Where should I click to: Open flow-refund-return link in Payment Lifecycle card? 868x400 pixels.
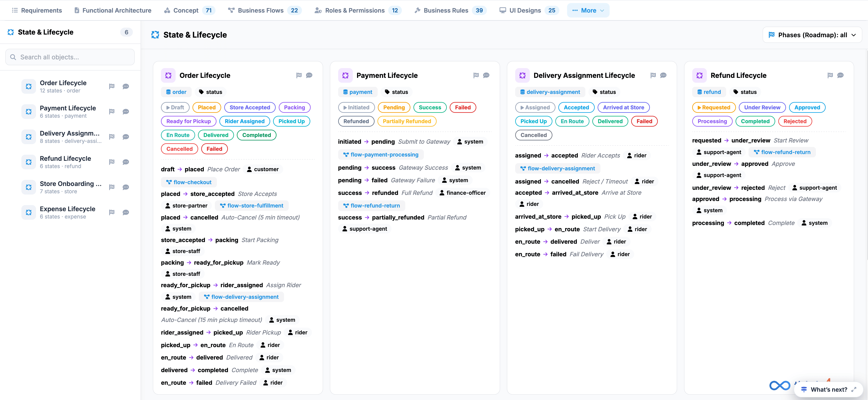click(x=372, y=206)
